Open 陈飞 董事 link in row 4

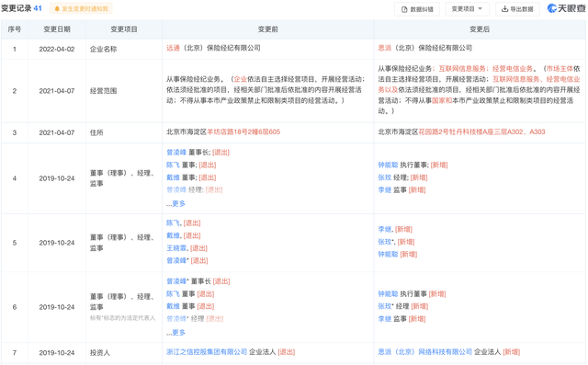tap(173, 165)
